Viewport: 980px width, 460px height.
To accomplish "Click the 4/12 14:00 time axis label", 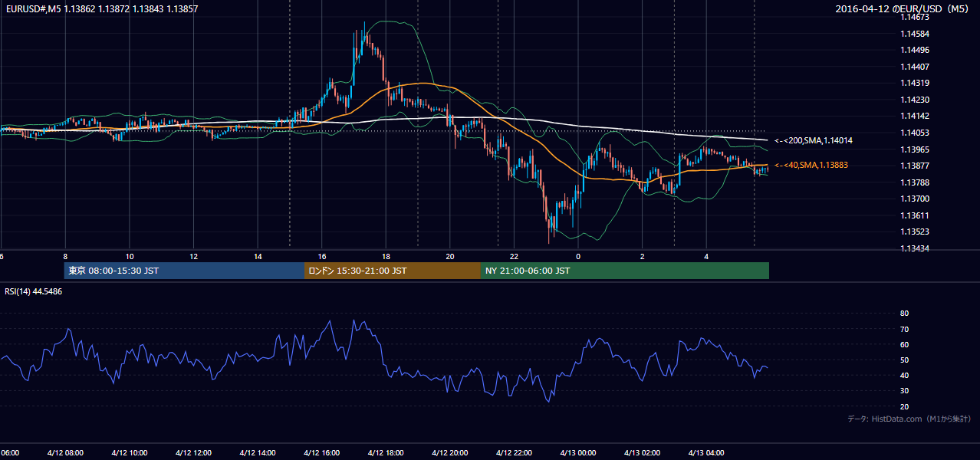I will tap(258, 453).
